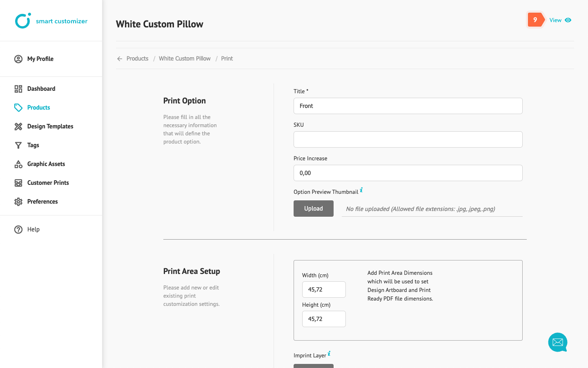Click the eye icon beside View

568,20
